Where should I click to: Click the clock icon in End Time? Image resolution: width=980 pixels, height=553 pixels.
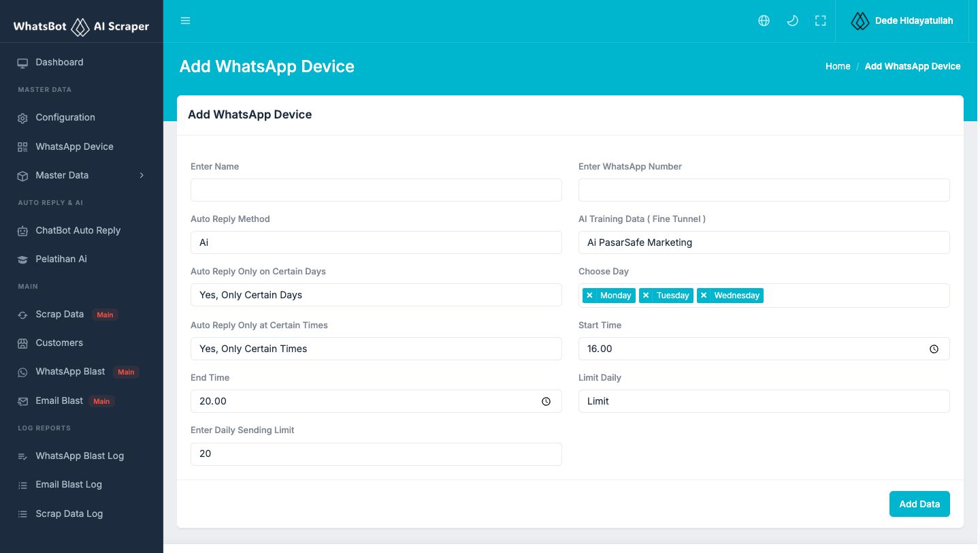(546, 402)
